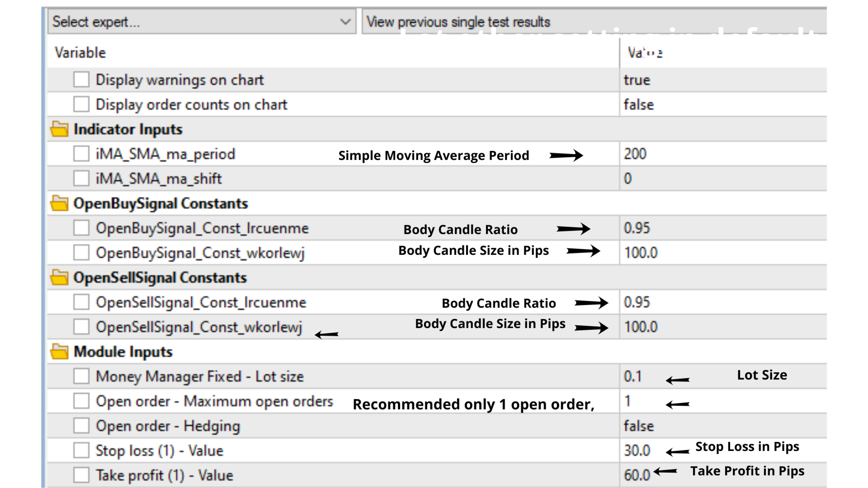Click the Variable column header
Image resolution: width=868 pixels, height=488 pixels.
click(x=80, y=53)
